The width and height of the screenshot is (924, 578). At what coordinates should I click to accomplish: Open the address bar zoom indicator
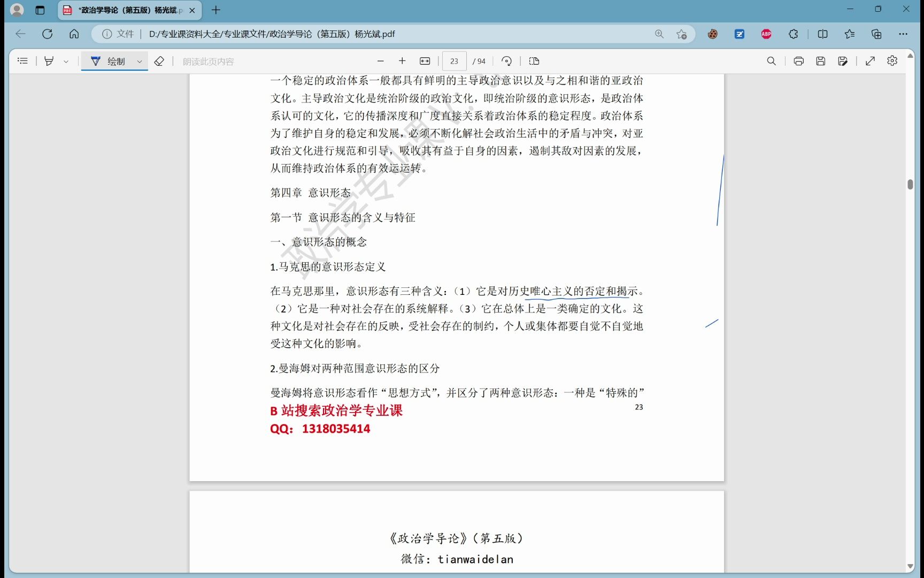click(659, 34)
